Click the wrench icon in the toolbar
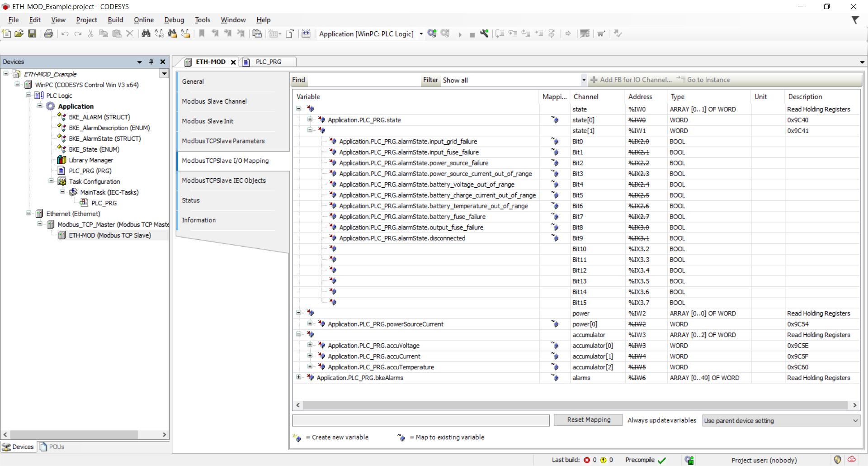Viewport: 868px width, 466px height. pos(484,33)
